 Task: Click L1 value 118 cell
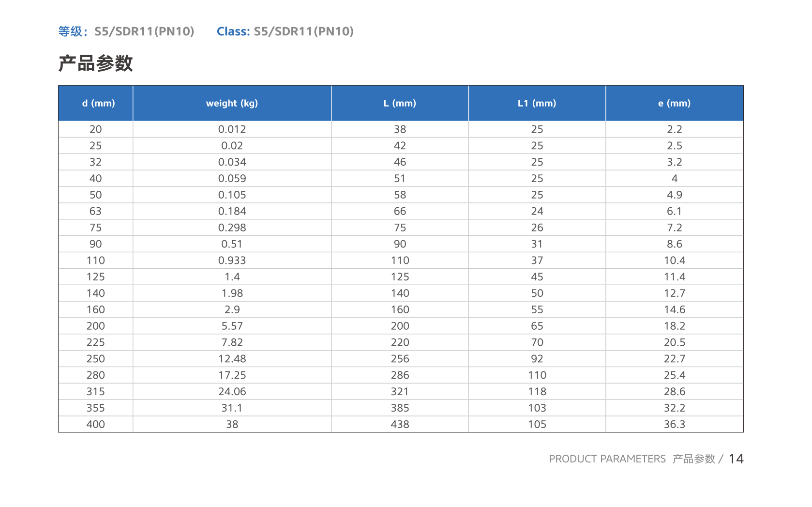click(x=537, y=391)
